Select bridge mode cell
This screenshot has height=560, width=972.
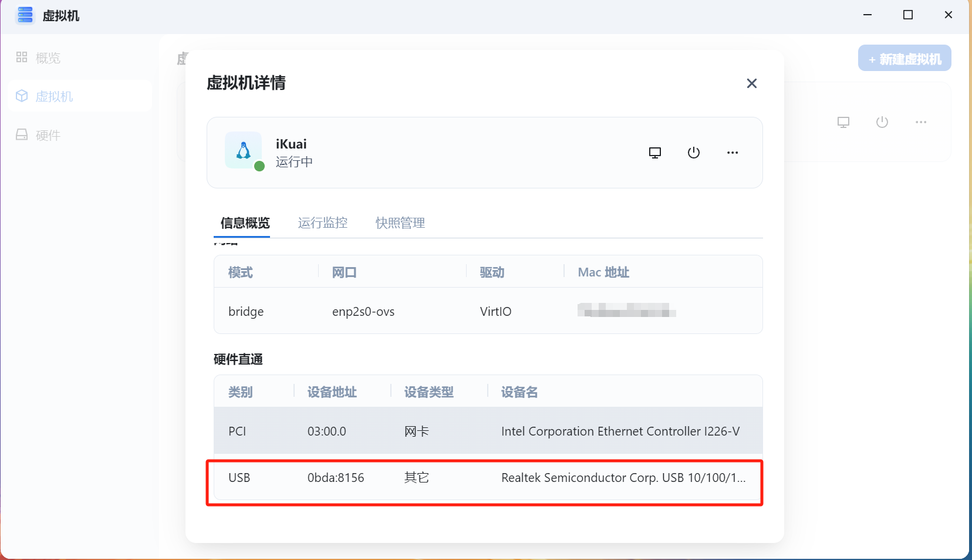[246, 312]
